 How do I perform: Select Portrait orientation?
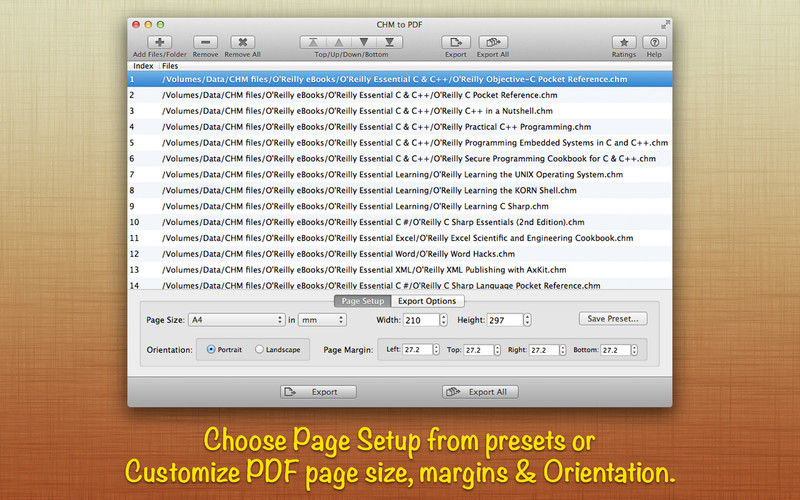[211, 349]
